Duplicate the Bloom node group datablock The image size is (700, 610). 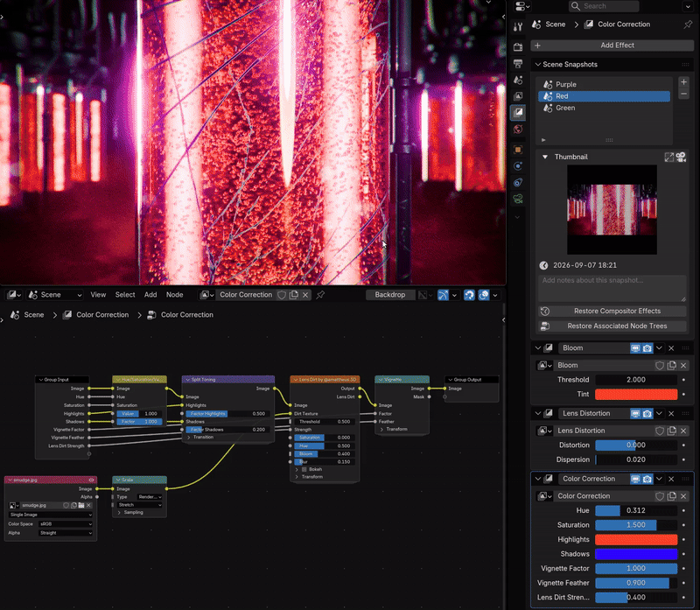(671, 365)
